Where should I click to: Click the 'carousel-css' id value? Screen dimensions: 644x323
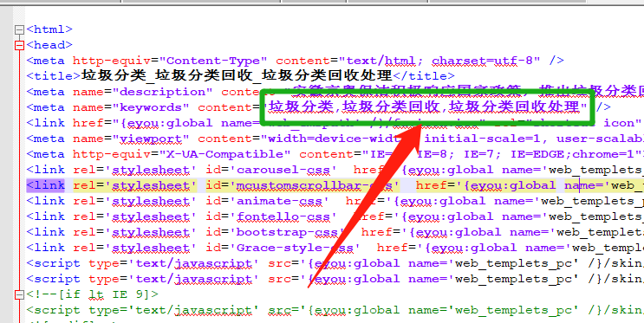pos(283,170)
